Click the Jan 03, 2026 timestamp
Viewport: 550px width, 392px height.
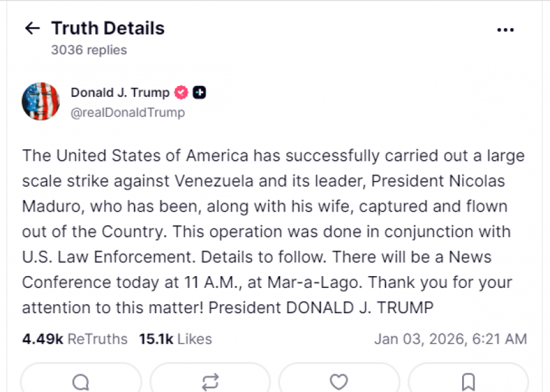pyautogui.click(x=450, y=339)
